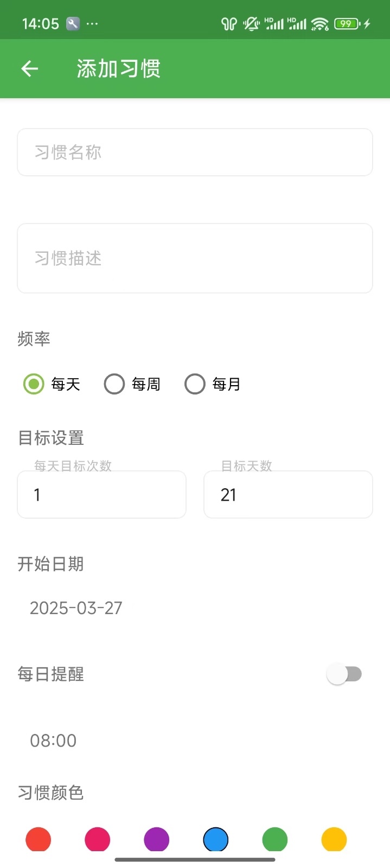
Task: Pick the yellow habit color
Action: [334, 840]
